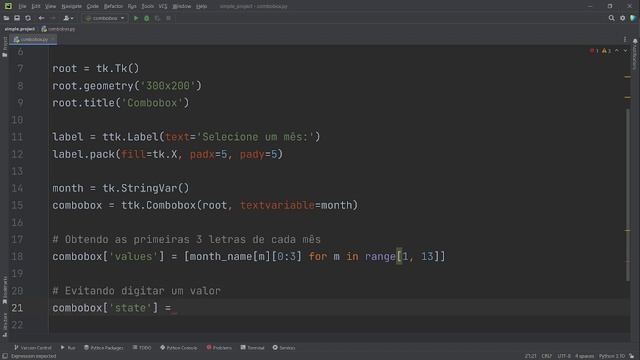Open IDE settings gear icon
This screenshot has height=360, width=640.
point(622,18)
